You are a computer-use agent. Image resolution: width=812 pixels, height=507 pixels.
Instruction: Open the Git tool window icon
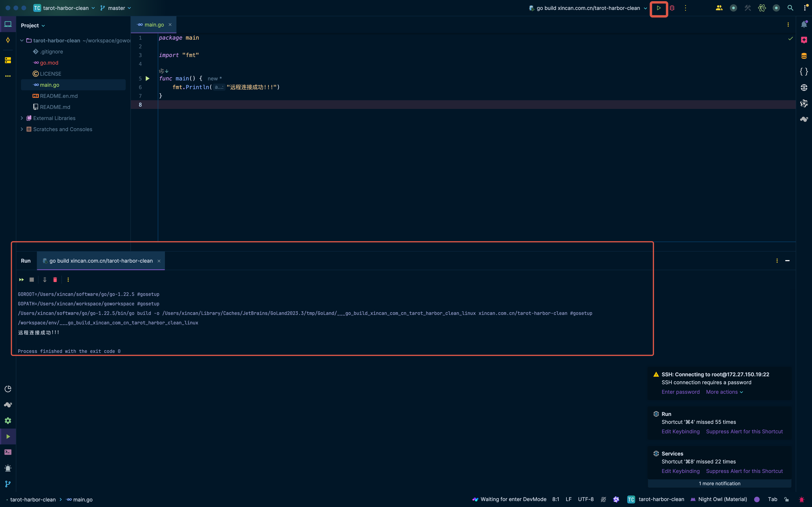tap(8, 484)
